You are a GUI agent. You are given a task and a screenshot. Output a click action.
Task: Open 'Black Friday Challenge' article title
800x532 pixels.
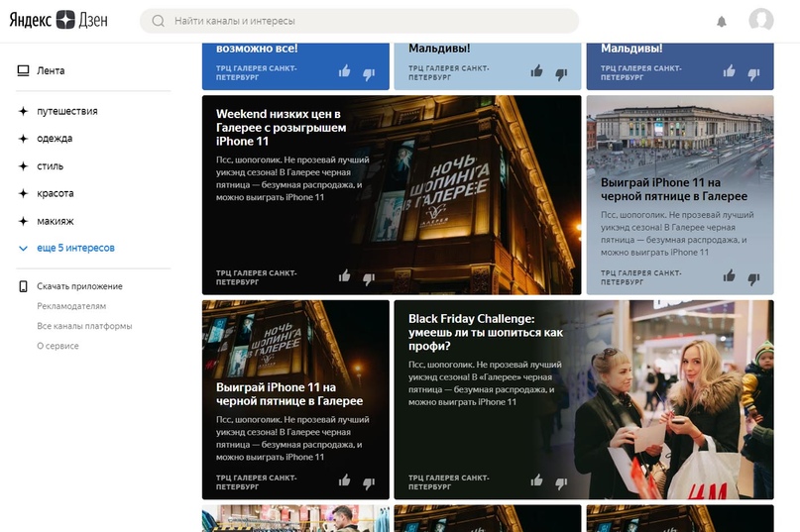[x=485, y=332]
